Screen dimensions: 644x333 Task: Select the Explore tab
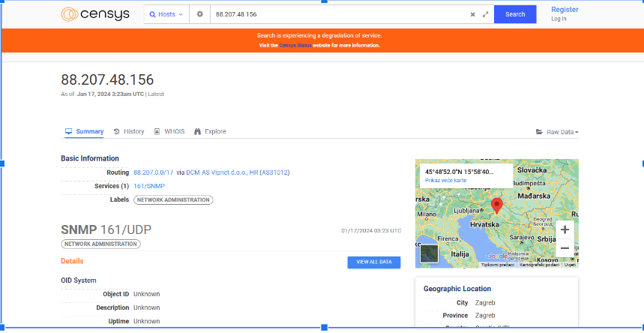tap(210, 131)
